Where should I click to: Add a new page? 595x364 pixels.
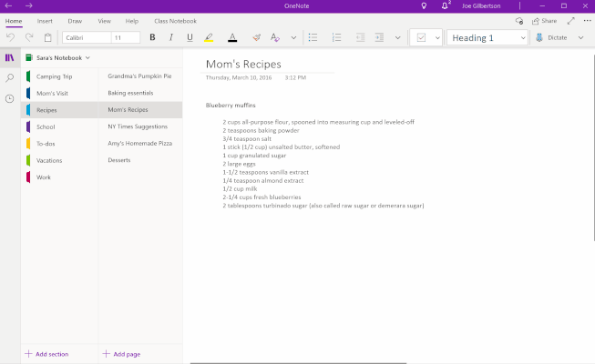coord(121,354)
